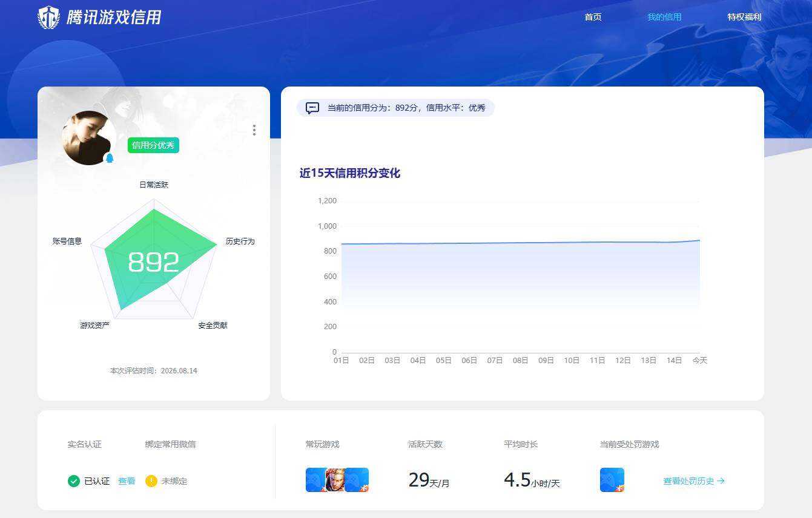Image resolution: width=812 pixels, height=518 pixels.
Task: Click the 1,200 value on the chart axis
Action: pyautogui.click(x=327, y=201)
